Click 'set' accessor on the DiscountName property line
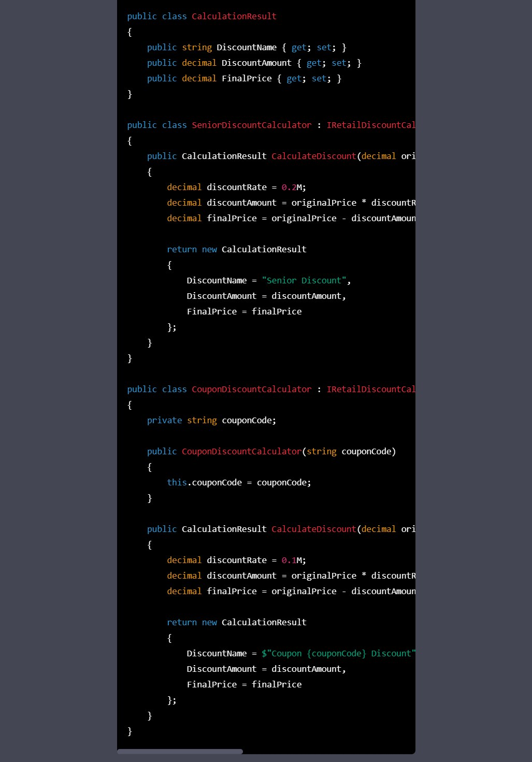Viewport: 532px width, 762px height. (x=324, y=48)
